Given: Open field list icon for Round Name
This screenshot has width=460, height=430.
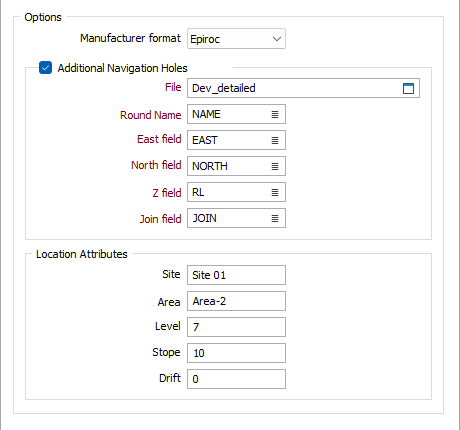Looking at the screenshot, I should [x=275, y=114].
